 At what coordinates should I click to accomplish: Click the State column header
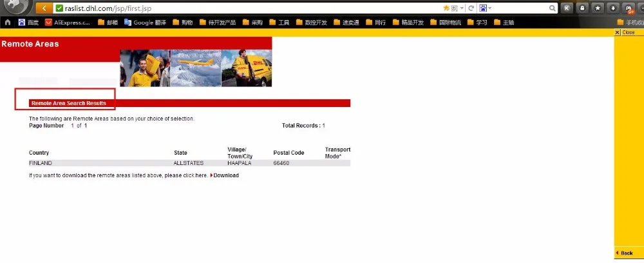click(x=181, y=153)
